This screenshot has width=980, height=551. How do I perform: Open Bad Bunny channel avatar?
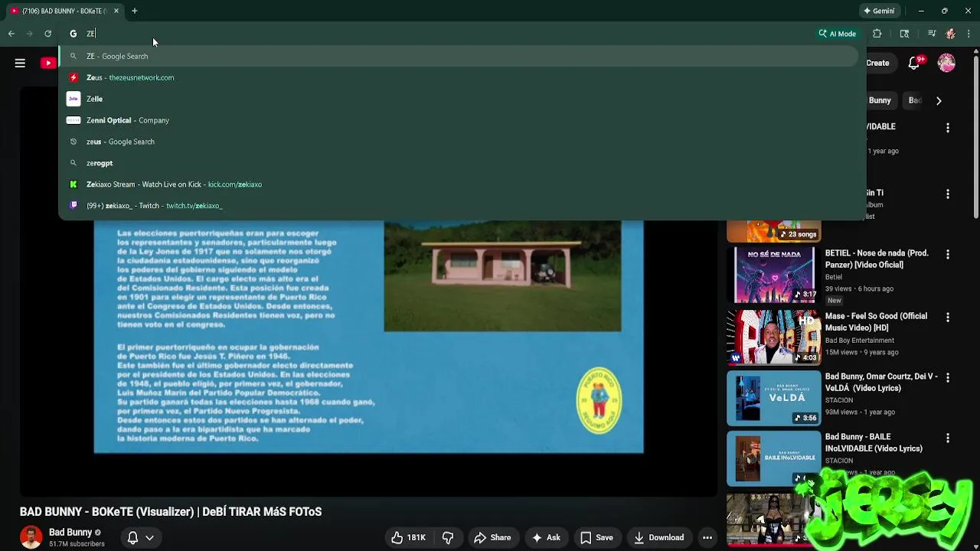[x=31, y=537]
